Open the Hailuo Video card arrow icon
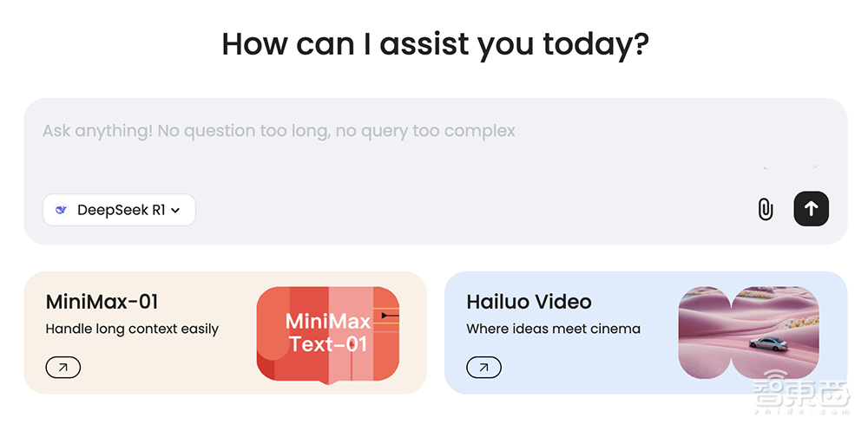The image size is (868, 431). click(483, 368)
